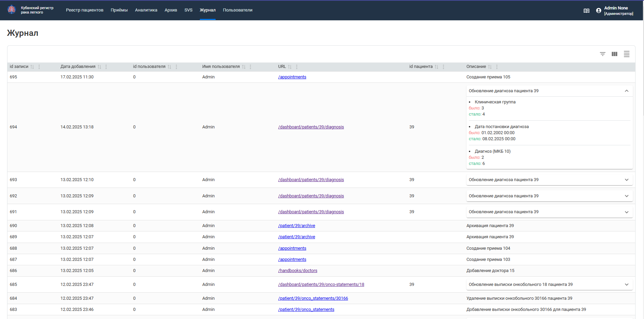Sort by id пациента column
The image size is (644, 319).
(x=436, y=67)
